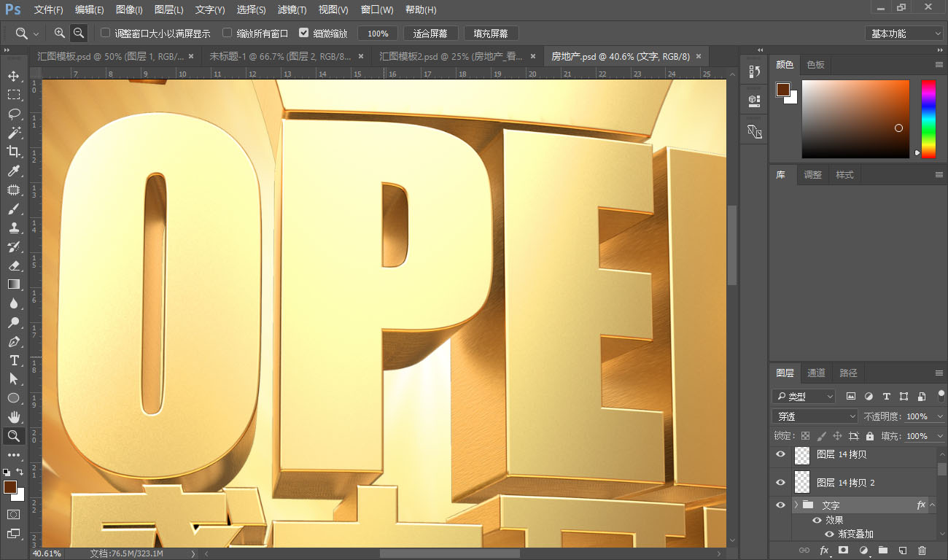The width and height of the screenshot is (948, 560).
Task: Toggle visibility of 效果 effects
Action: point(817,521)
